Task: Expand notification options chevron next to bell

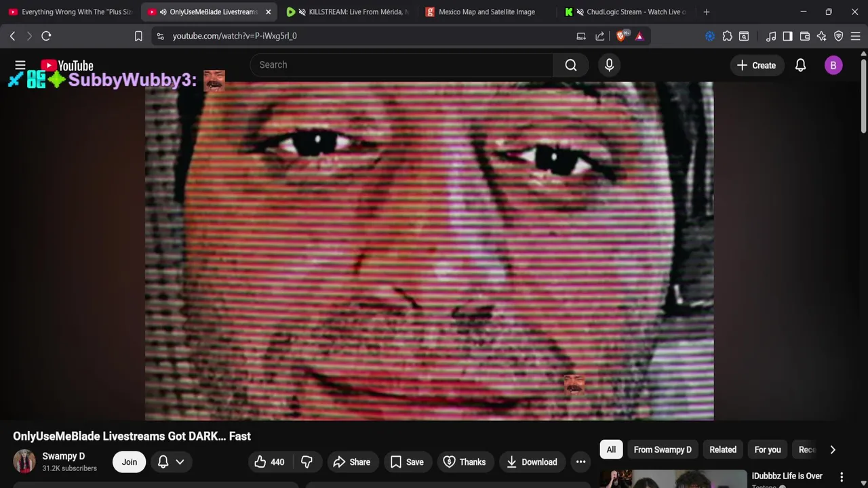Action: pos(180,462)
